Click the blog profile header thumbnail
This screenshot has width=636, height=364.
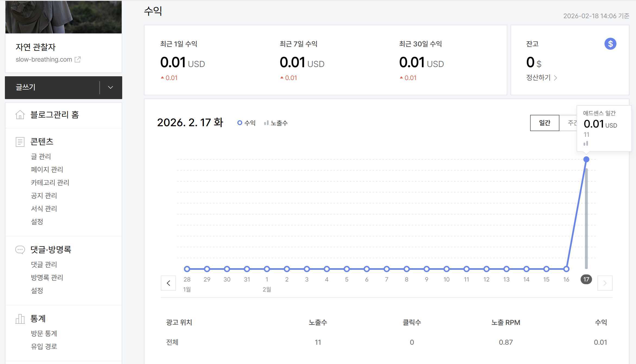coord(64,17)
